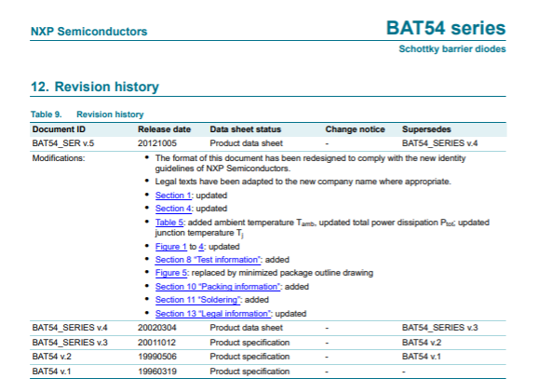Open the Section 4 link

(x=173, y=209)
